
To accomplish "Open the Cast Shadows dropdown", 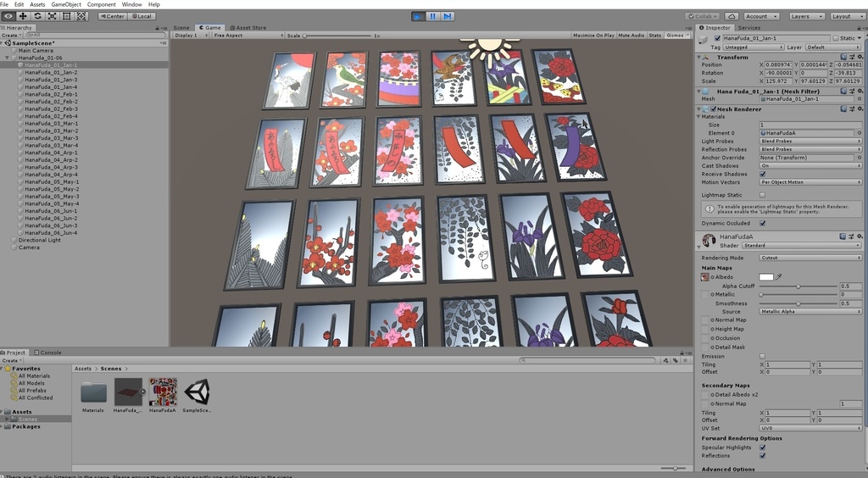I will point(810,165).
